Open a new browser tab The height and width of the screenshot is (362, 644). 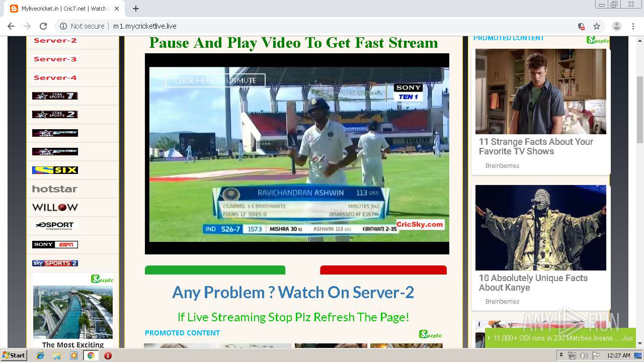pos(136,9)
